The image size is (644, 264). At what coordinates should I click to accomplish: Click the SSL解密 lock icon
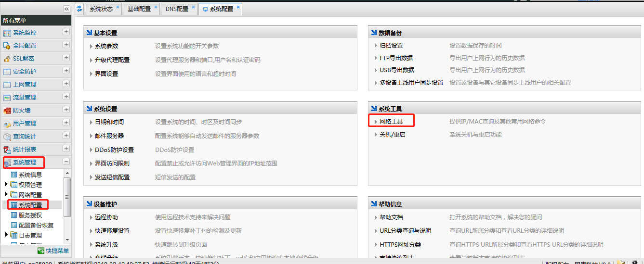pyautogui.click(x=7, y=59)
